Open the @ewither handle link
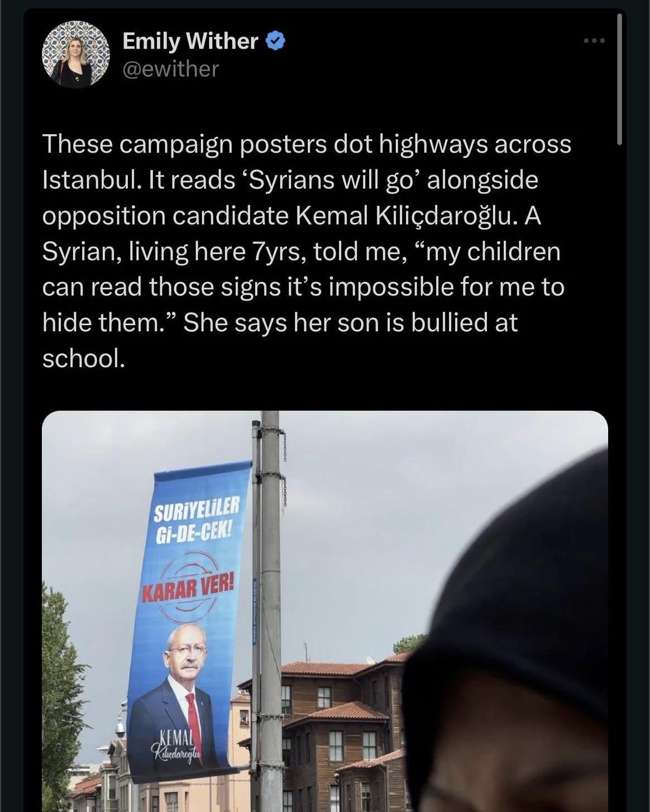The image size is (650, 812). [170, 69]
